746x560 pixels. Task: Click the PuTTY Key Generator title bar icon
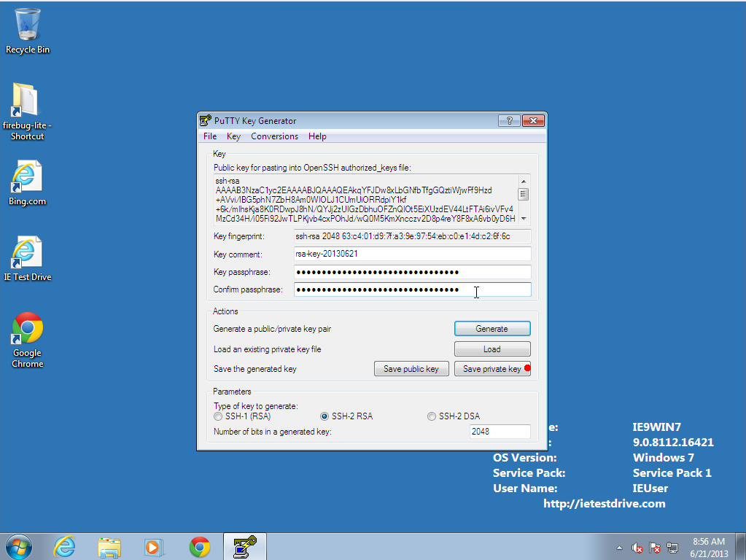pyautogui.click(x=205, y=121)
